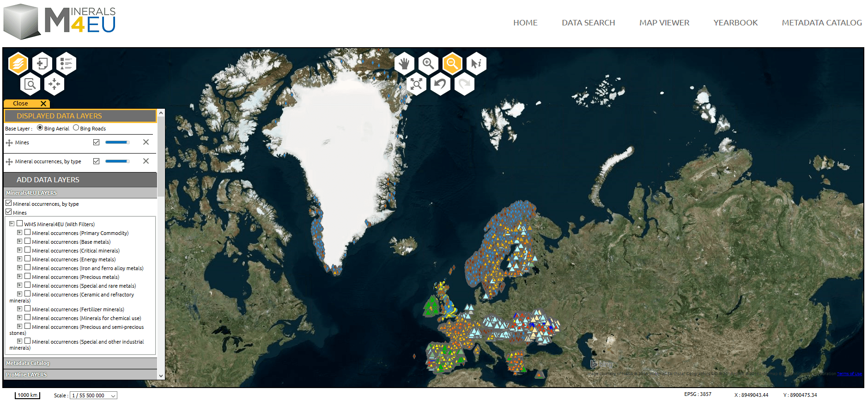Expand Fertilizer minerals node
Viewport: 868px width, 401px height.
point(19,309)
